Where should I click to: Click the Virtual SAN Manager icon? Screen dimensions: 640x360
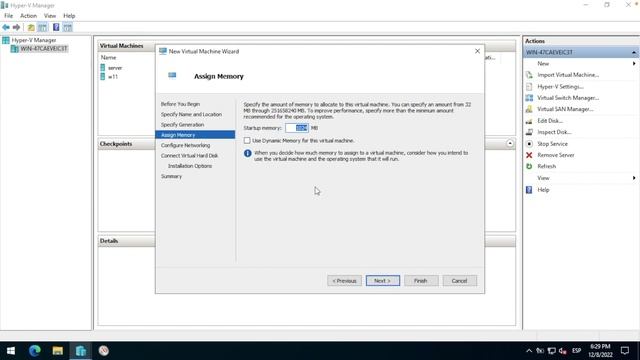529,109
